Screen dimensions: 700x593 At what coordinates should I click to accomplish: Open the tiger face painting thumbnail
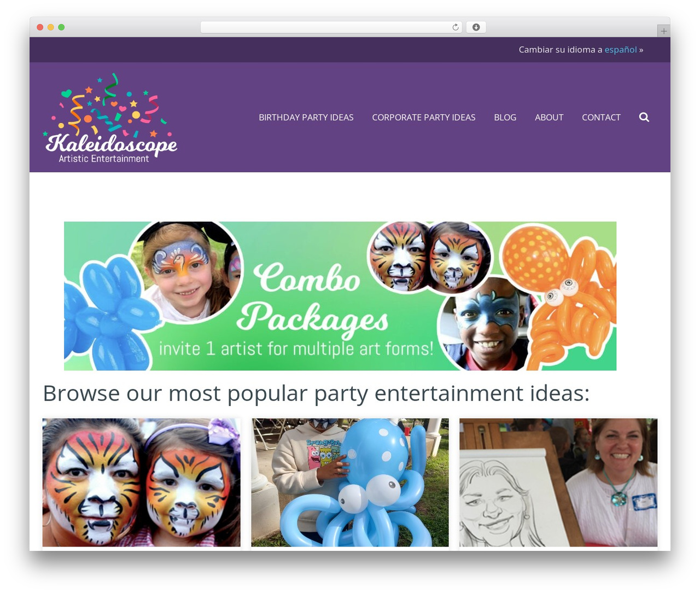tap(142, 482)
